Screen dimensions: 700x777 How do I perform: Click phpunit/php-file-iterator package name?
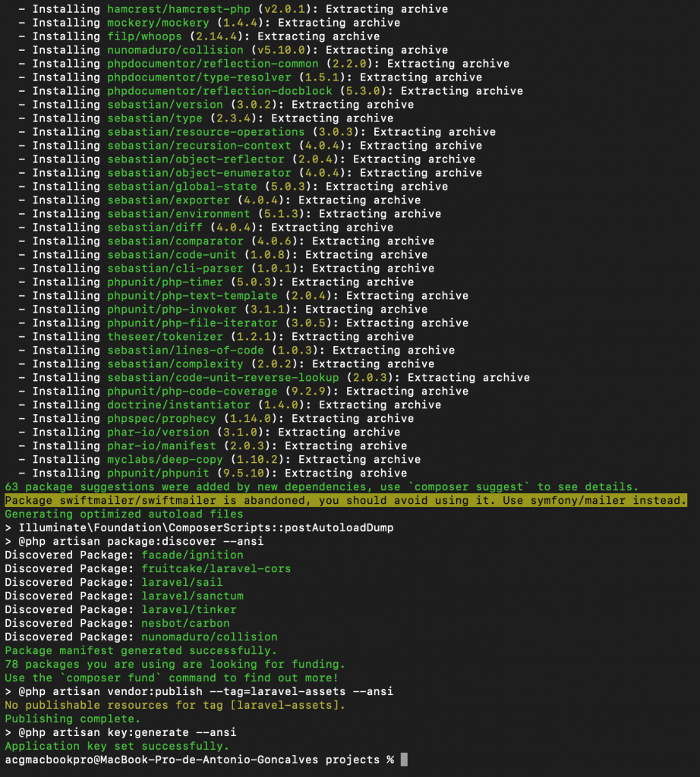pyautogui.click(x=192, y=322)
